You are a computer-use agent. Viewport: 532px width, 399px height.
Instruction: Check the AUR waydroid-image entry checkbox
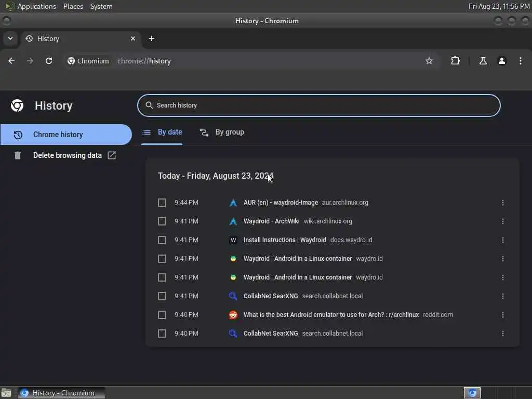click(x=162, y=203)
